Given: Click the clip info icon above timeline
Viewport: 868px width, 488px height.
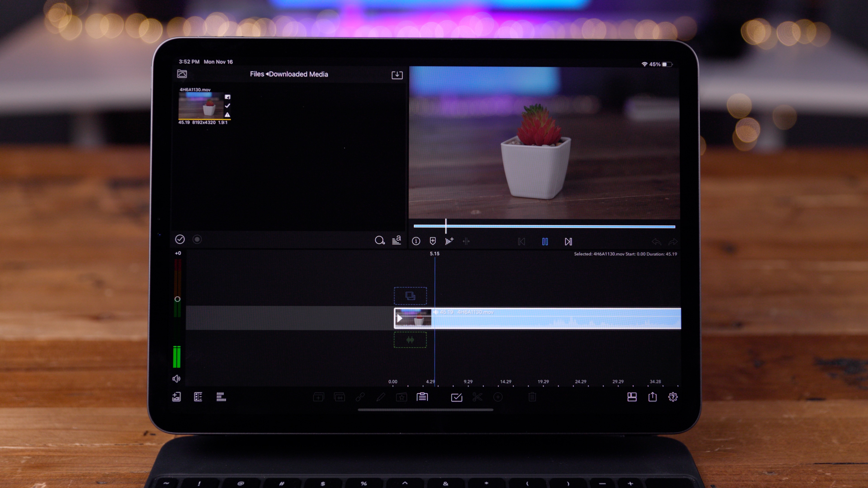Looking at the screenshot, I should (416, 241).
